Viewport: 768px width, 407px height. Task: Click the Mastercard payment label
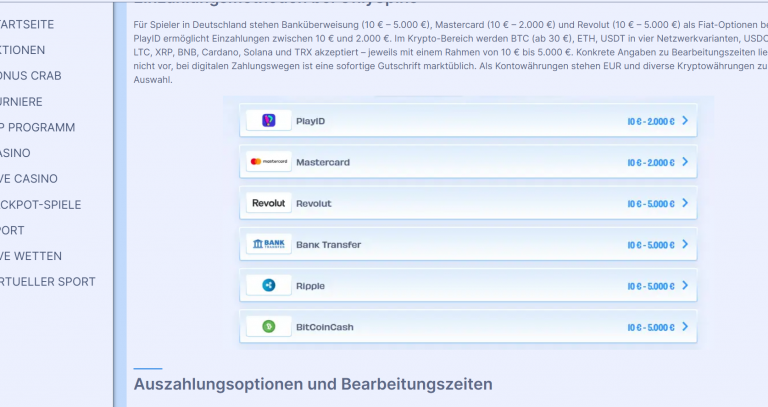323,162
